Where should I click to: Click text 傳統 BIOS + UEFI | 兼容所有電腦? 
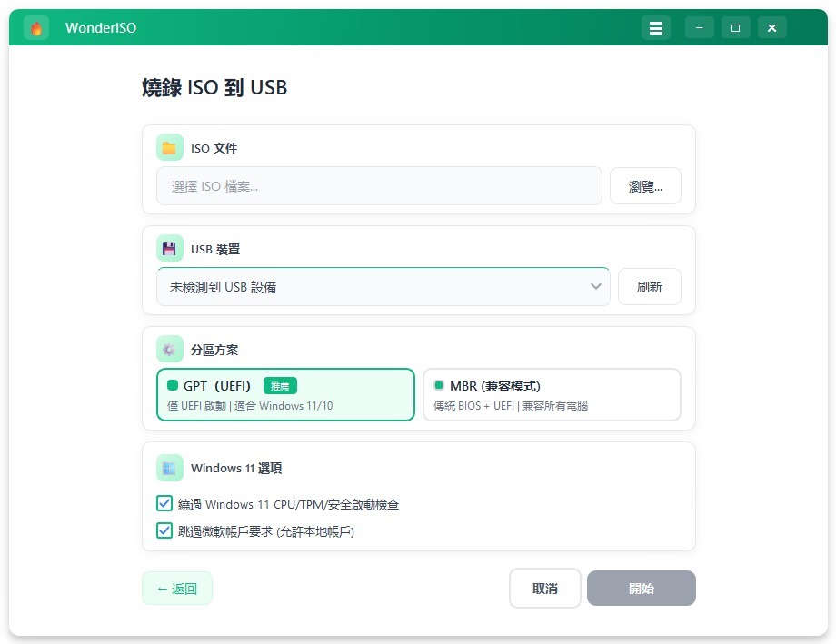coord(511,406)
